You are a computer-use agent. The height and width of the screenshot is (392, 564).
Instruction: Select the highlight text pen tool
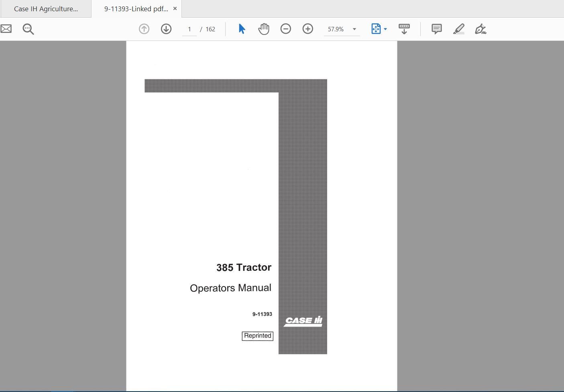point(459,29)
